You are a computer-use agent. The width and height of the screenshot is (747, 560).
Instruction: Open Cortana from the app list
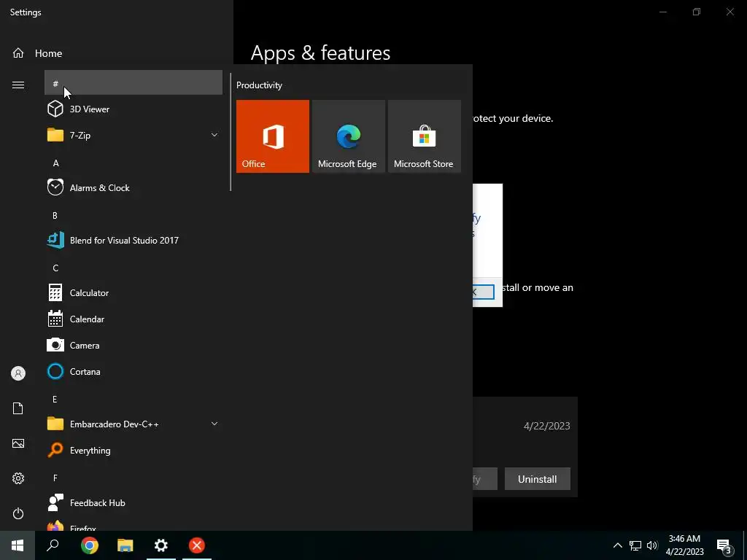[x=133, y=371]
